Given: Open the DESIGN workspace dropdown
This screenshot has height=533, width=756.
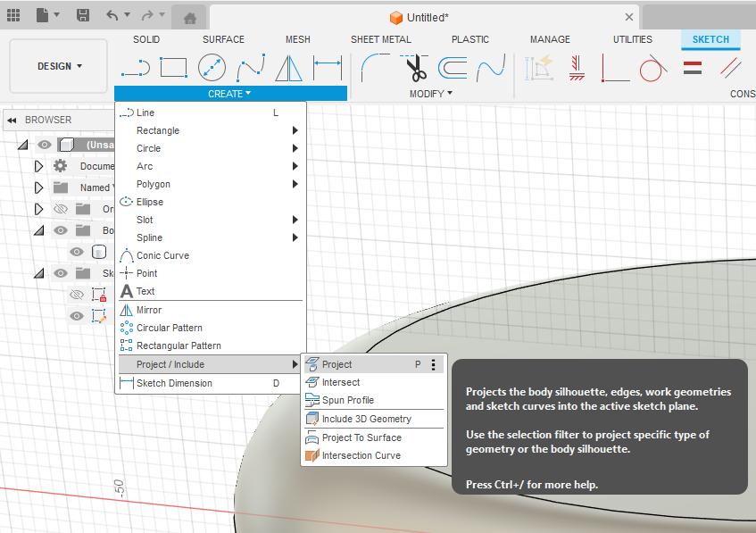Looking at the screenshot, I should coord(58,66).
